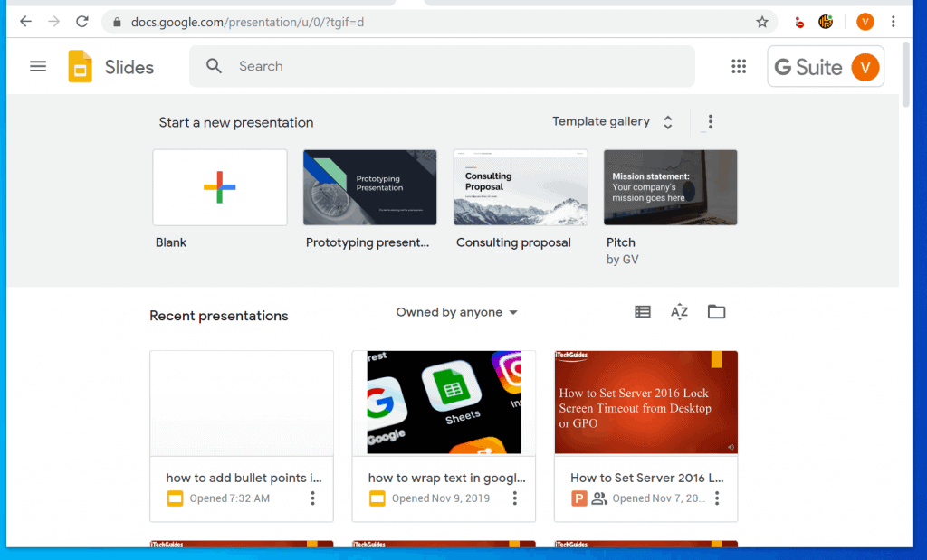Click the Search input field

(442, 66)
